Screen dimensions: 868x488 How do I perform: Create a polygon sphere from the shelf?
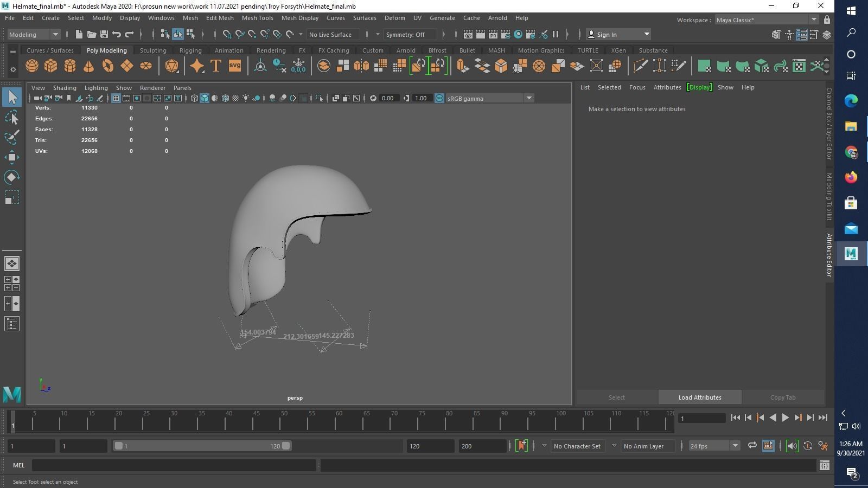click(x=32, y=66)
